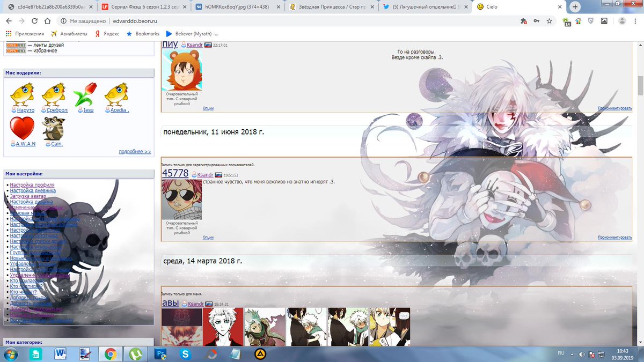Screen dimensions: 644x362
Task: Open the Apps shortcut in bookmarks bar
Action: click(x=25, y=34)
